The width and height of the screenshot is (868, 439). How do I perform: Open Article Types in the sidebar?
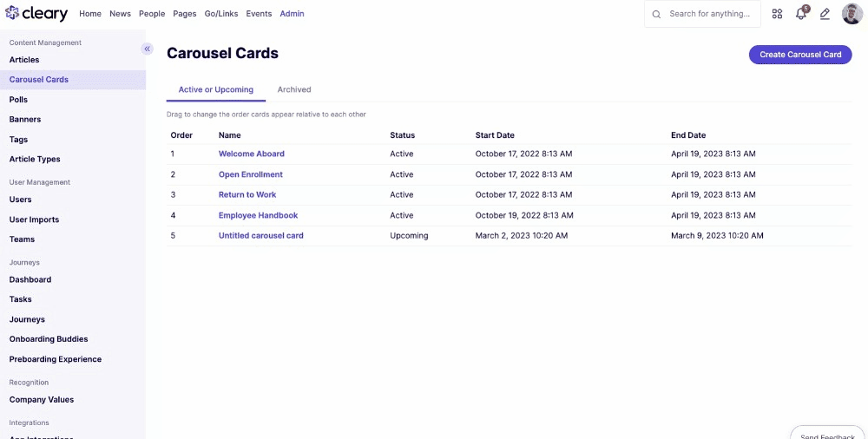(x=35, y=160)
